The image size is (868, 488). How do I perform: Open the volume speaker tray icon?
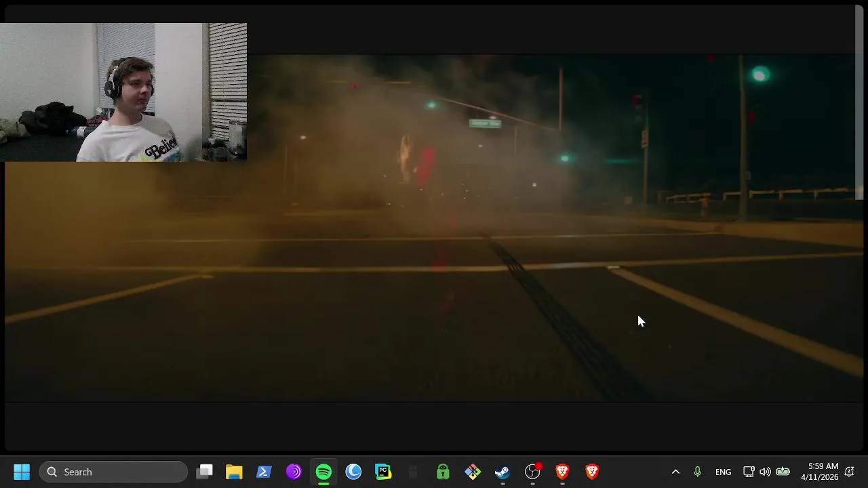(765, 472)
